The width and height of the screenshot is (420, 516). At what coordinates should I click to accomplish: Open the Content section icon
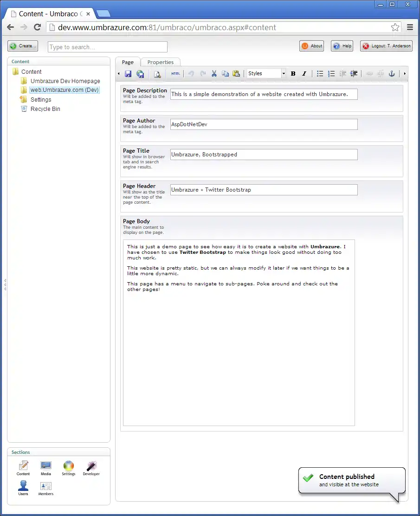[23, 468]
